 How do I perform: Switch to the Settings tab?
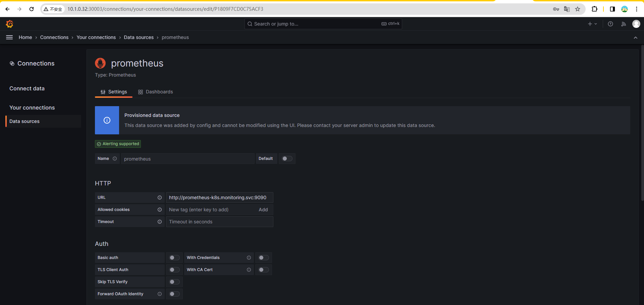click(x=114, y=92)
